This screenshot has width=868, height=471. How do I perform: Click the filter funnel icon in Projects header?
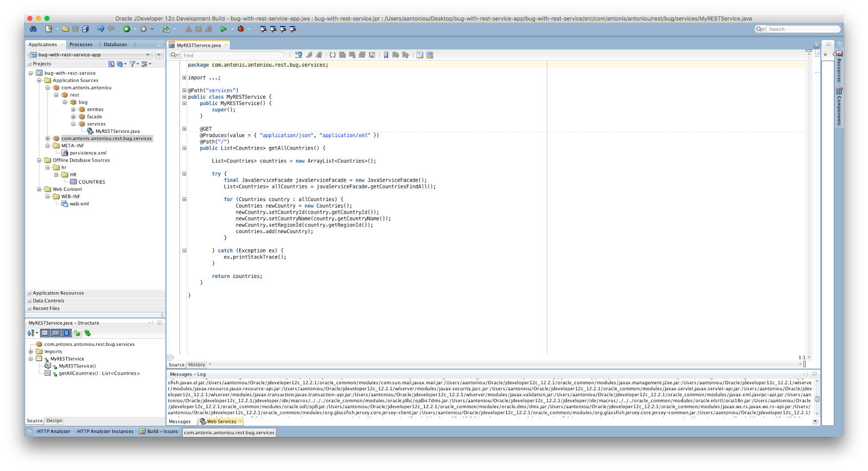pyautogui.click(x=132, y=64)
